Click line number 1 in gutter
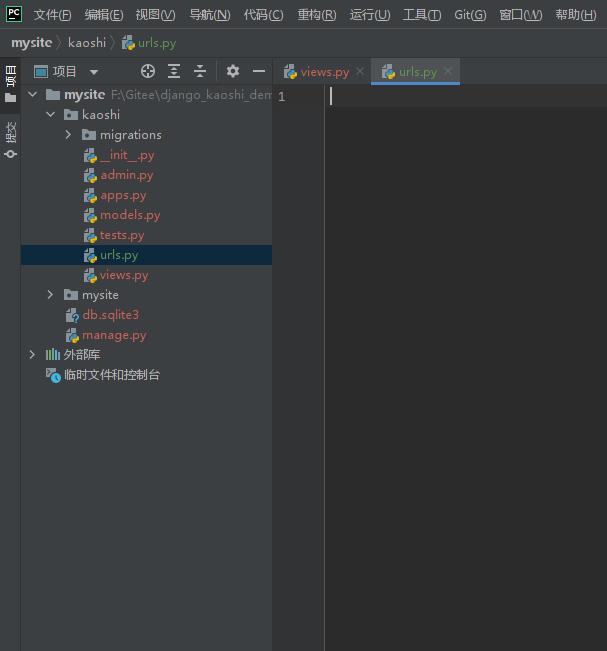The height and width of the screenshot is (651, 607). click(281, 97)
